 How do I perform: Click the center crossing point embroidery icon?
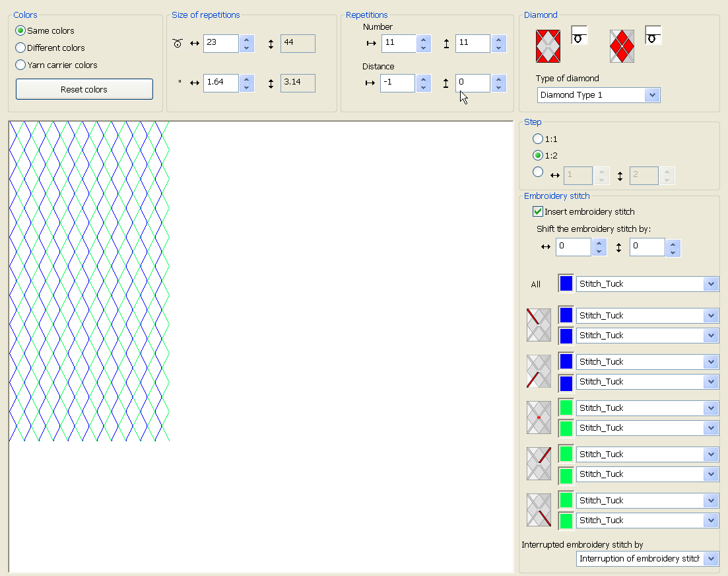point(539,417)
